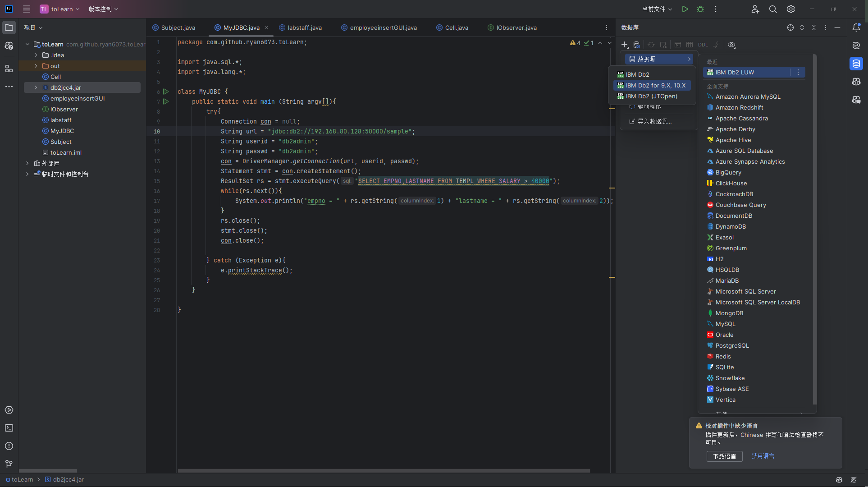
Task: Click the warnings count indicator in editor
Action: click(x=575, y=43)
